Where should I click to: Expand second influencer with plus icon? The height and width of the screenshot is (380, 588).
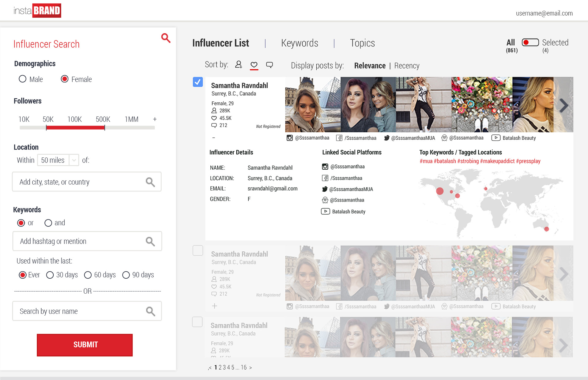click(x=215, y=306)
